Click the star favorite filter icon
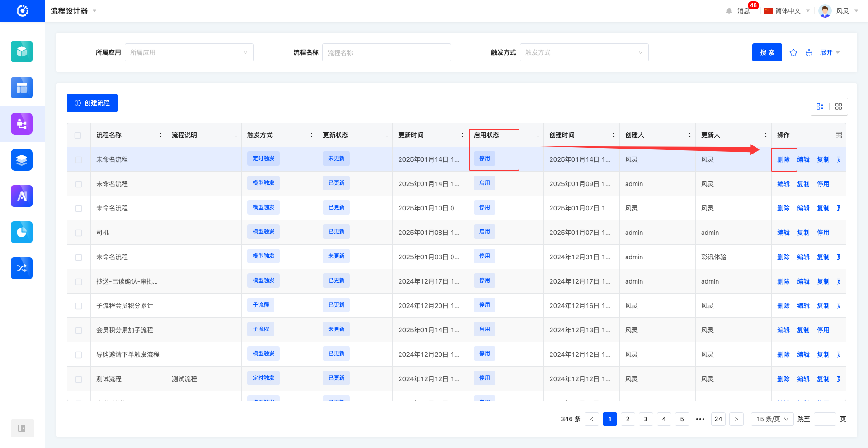This screenshot has width=868, height=448. click(x=793, y=53)
